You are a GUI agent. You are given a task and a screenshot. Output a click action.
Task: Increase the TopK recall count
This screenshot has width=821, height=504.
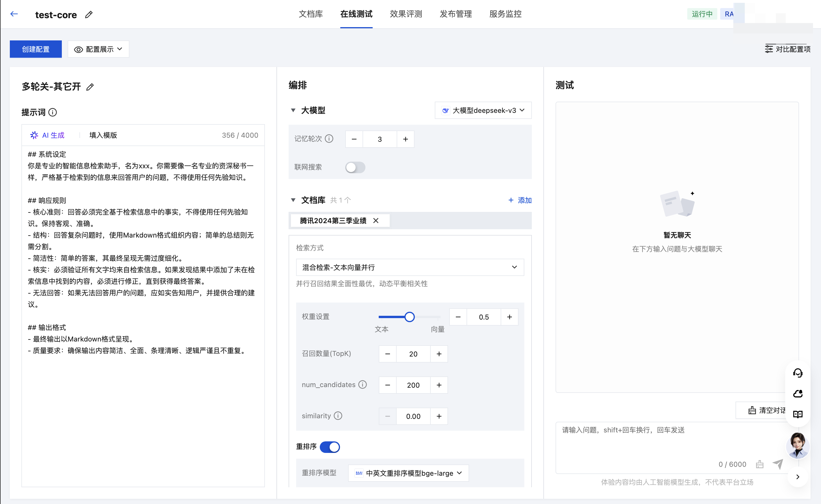(x=439, y=354)
